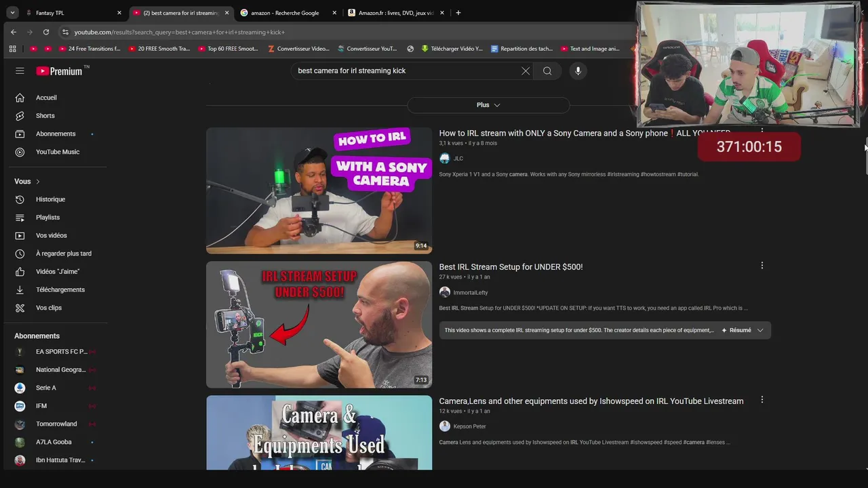Switch to amazon - Recherche Google tab
The image size is (868, 488).
(288, 13)
